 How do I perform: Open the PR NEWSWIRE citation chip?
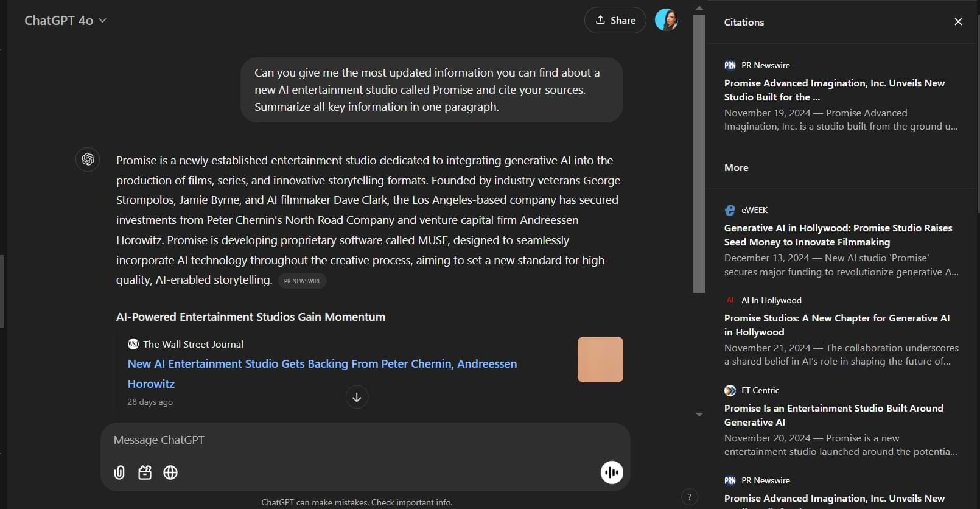pos(303,281)
